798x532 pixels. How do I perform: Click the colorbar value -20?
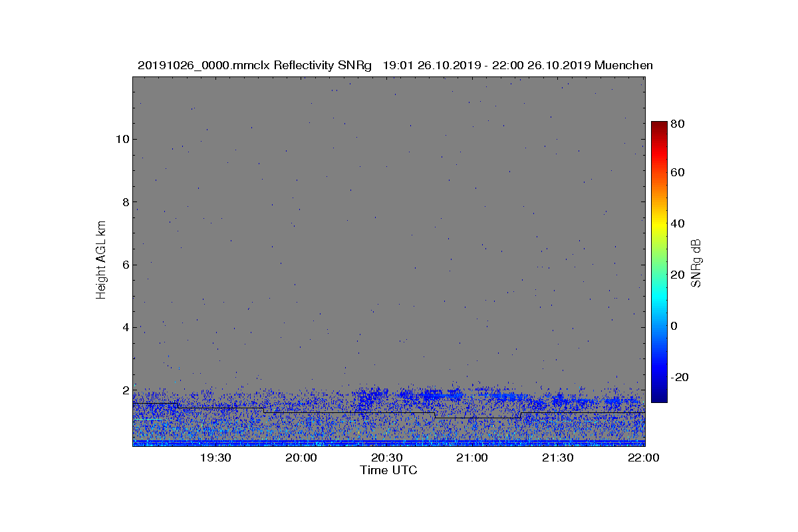(680, 377)
